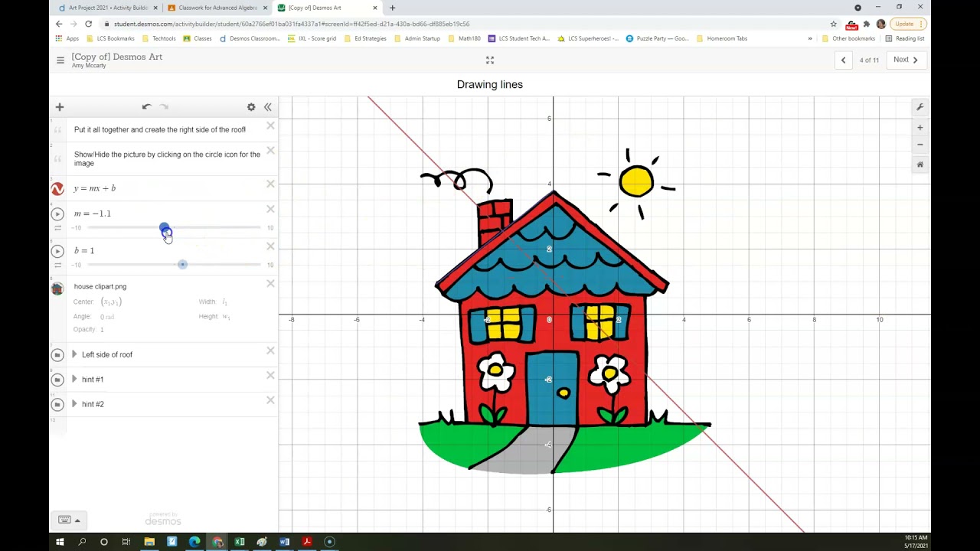
Task: Remove the house clipart.png image entry
Action: 270,284
